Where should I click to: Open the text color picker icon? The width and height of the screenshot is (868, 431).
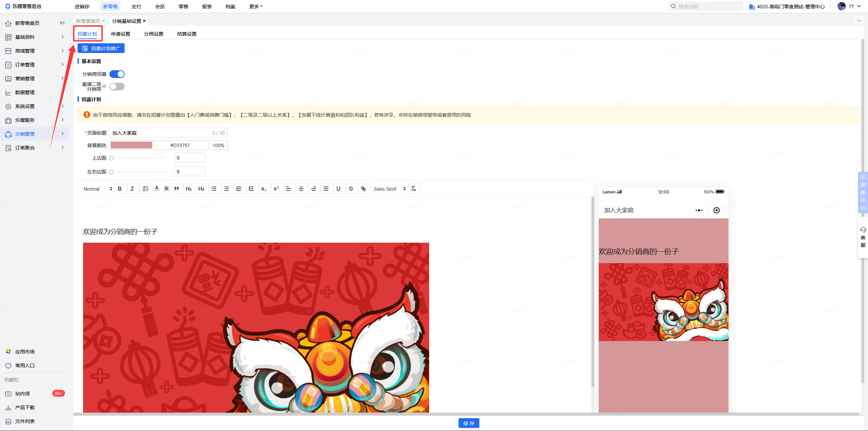[x=157, y=189]
